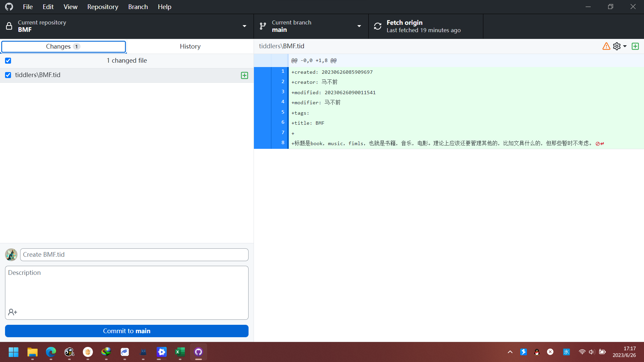Click the lock icon next to Current repository

tap(9, 26)
